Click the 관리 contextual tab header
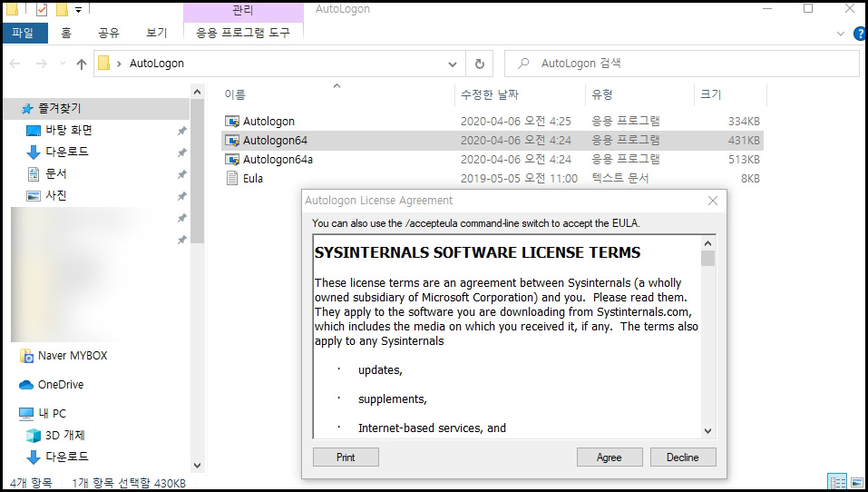 tap(243, 10)
